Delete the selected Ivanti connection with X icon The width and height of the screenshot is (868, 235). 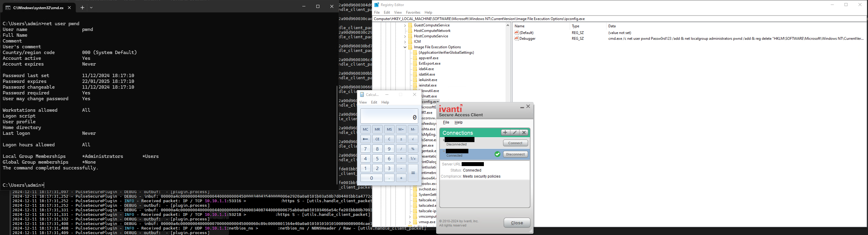[524, 132]
